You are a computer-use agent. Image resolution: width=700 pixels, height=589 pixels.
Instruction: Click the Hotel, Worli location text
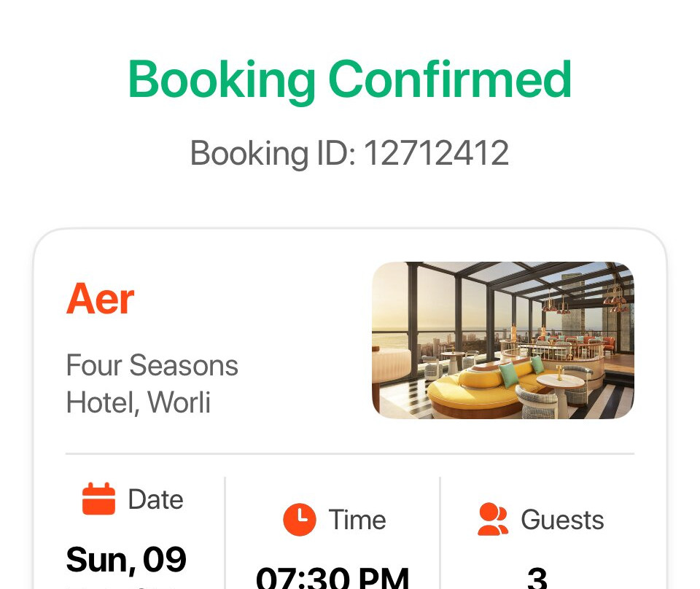click(138, 402)
